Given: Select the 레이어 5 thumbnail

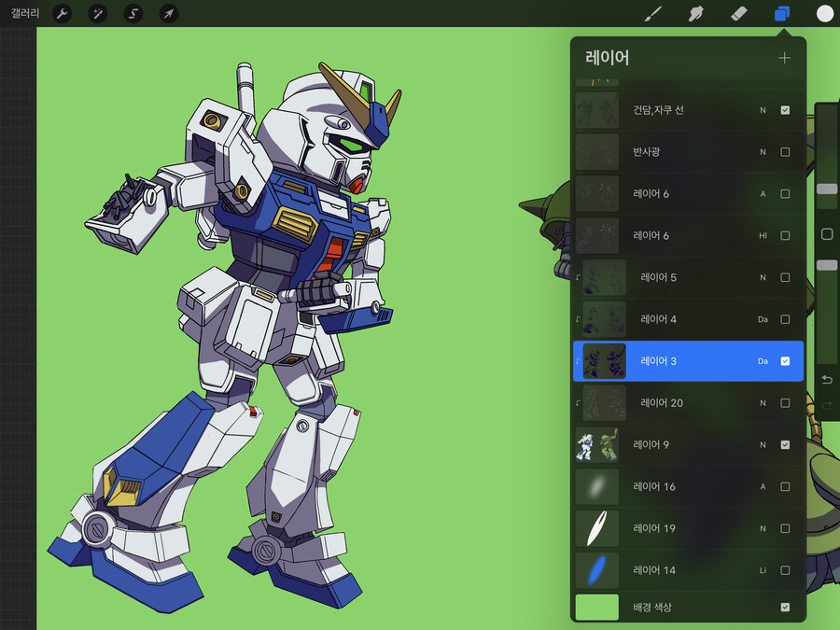Looking at the screenshot, I should [x=604, y=277].
